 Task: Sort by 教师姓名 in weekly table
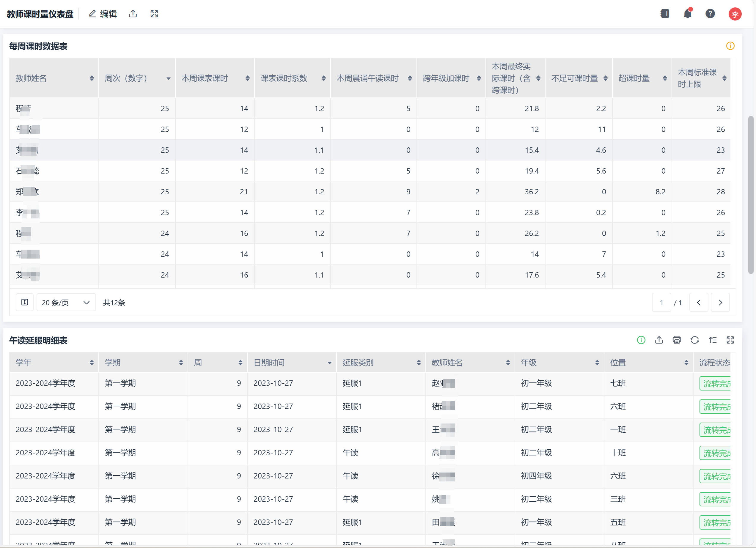click(x=92, y=78)
